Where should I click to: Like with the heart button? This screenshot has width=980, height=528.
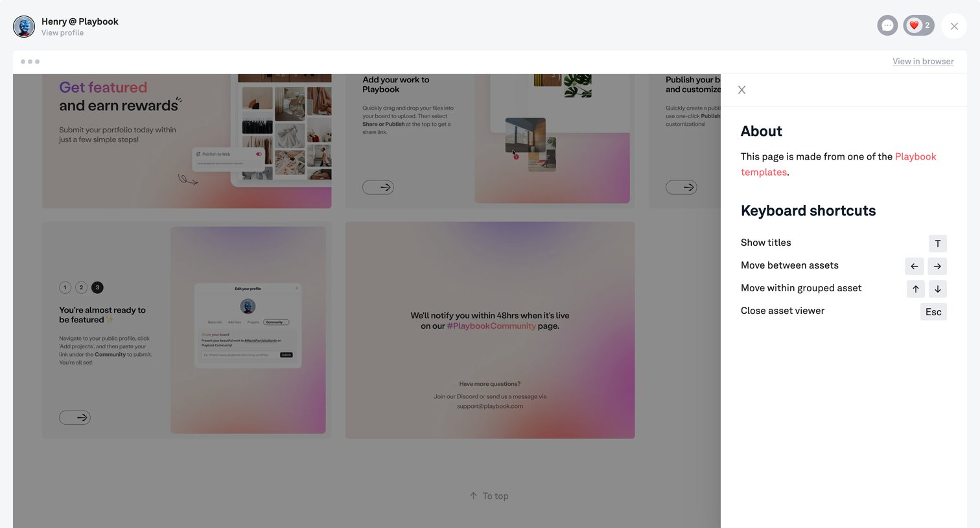tap(918, 25)
